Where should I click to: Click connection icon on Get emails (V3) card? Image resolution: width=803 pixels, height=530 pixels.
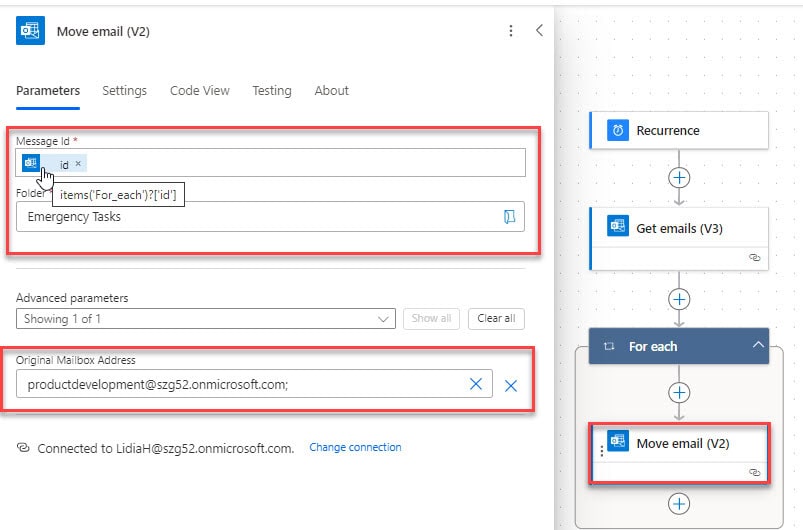tap(754, 258)
